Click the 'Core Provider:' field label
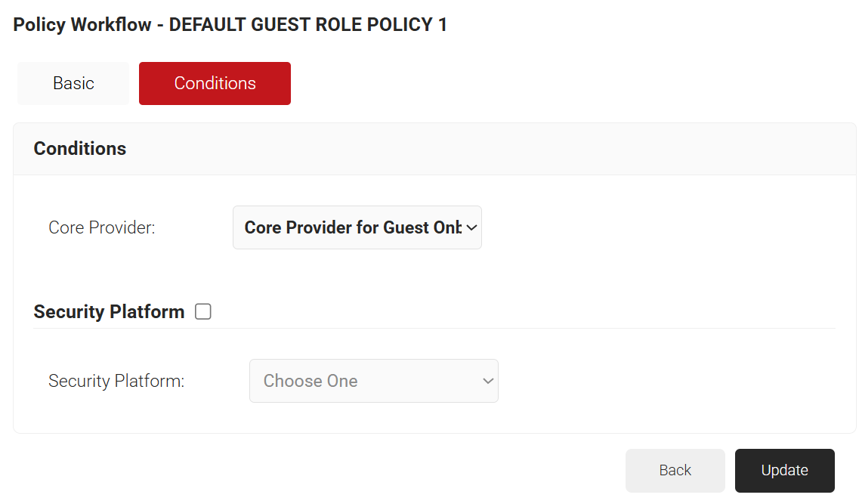 [101, 227]
